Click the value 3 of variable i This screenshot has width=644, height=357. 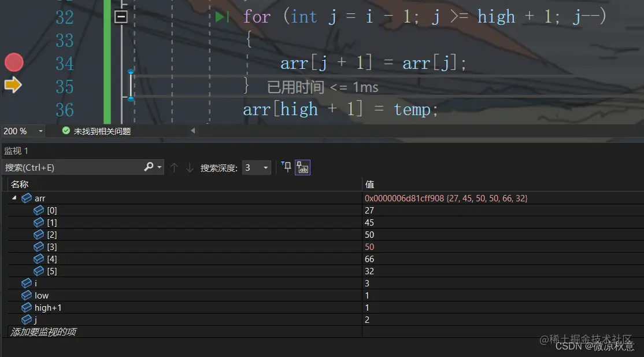(367, 284)
